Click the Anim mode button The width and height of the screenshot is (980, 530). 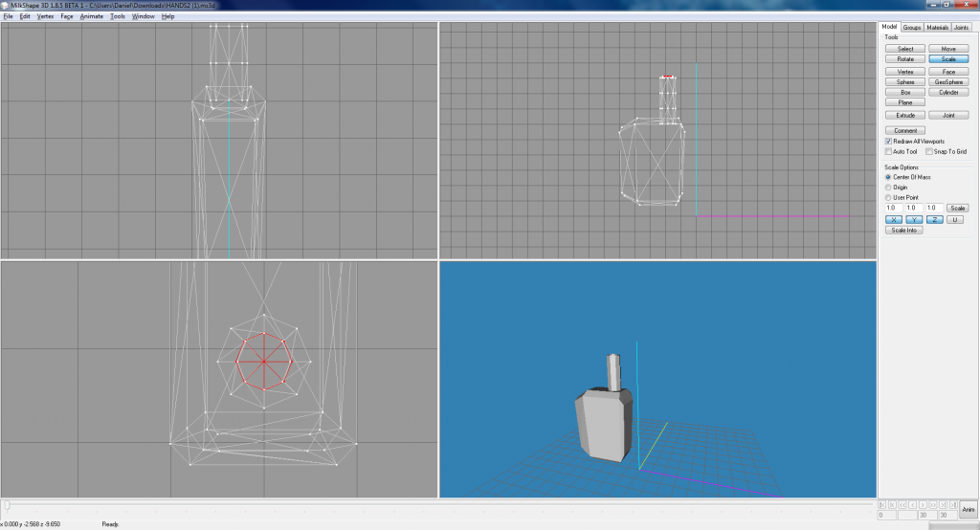[x=969, y=510]
